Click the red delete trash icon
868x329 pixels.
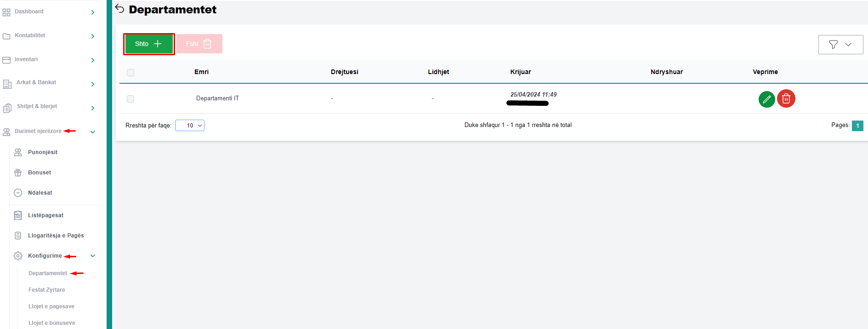tap(786, 99)
